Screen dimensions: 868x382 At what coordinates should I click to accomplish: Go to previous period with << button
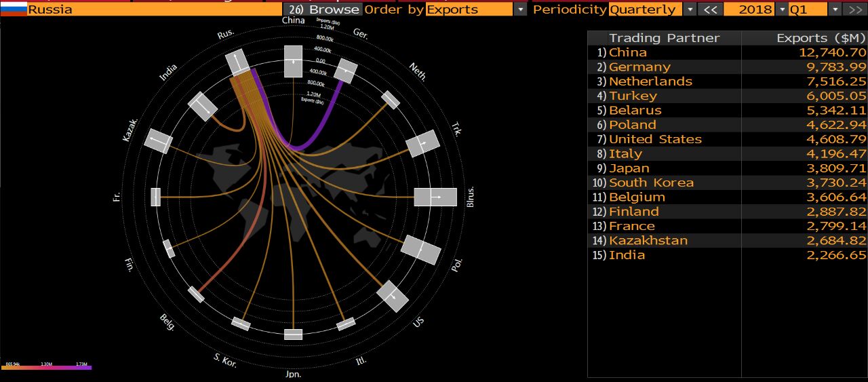click(710, 9)
